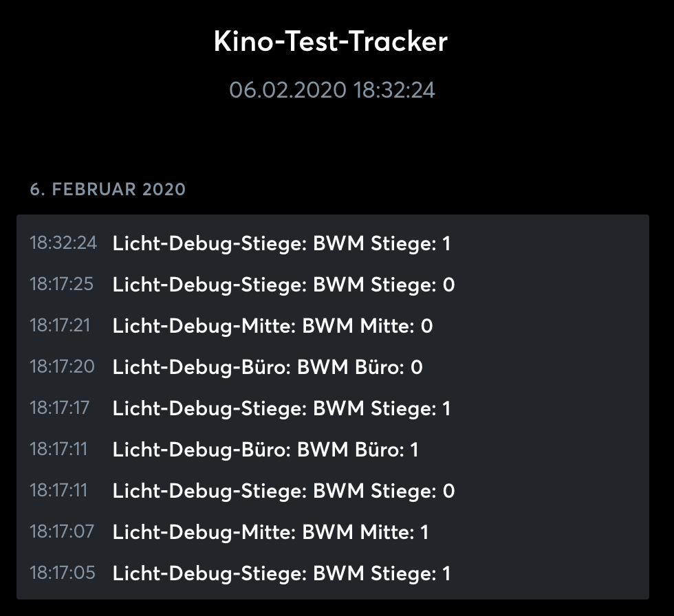
Task: Click the 06.02.2020 date subtitle under the title
Action: click(x=332, y=90)
